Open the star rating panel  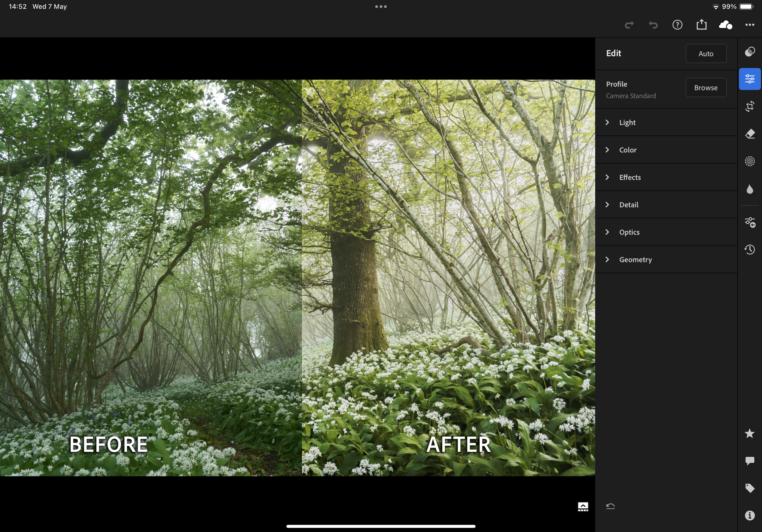point(750,433)
